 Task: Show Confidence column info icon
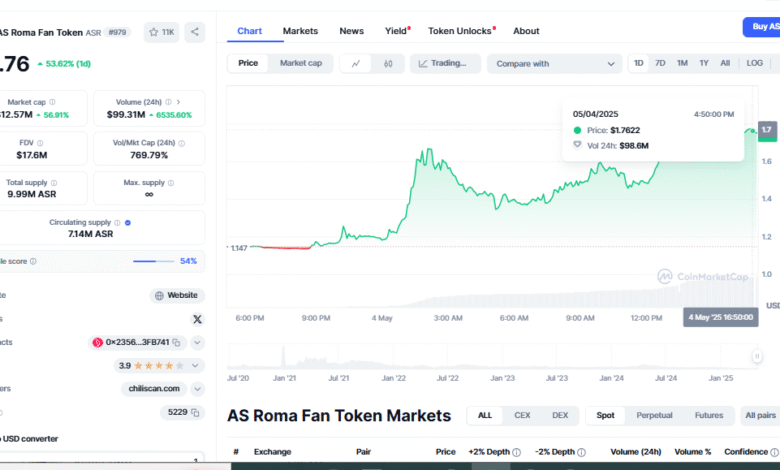(x=774, y=452)
